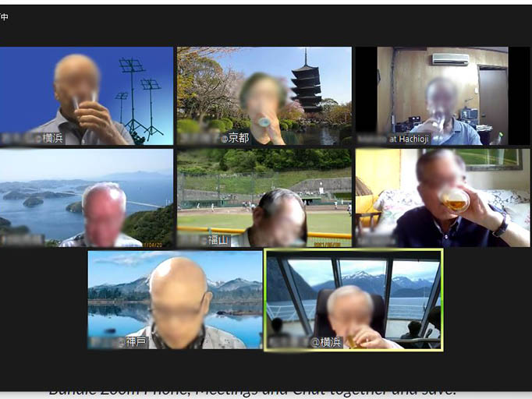Select the video tile with music stands background
Viewport: 532px width, 399px height.
pyautogui.click(x=87, y=95)
